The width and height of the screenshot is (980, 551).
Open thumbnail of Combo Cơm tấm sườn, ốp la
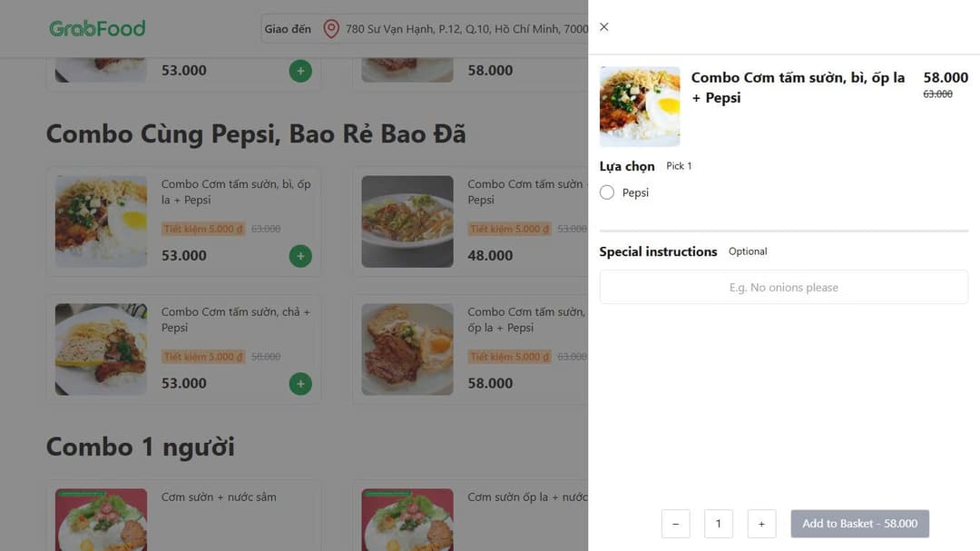click(407, 349)
